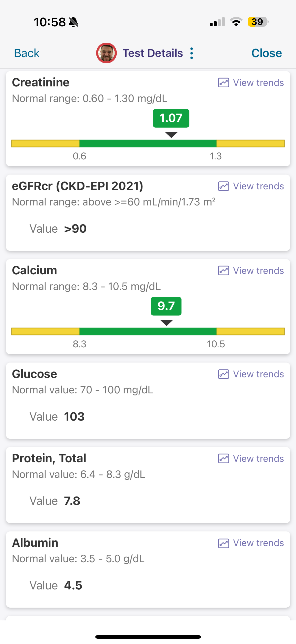296x644 pixels.
Task: Tap the user profile photo avatar
Action: tap(107, 53)
